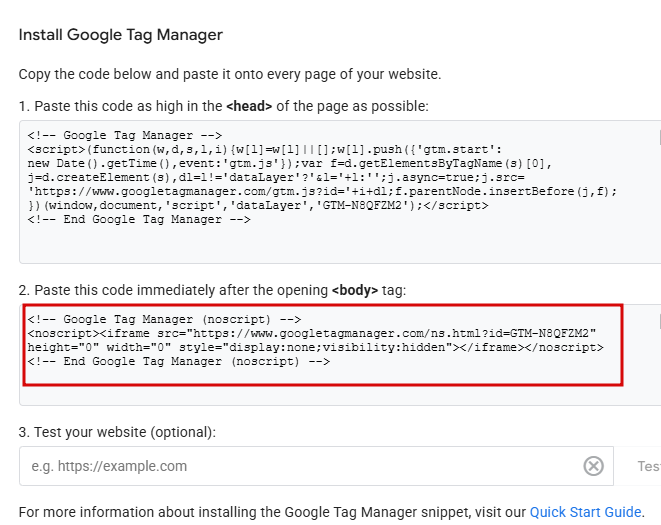The height and width of the screenshot is (525, 661).
Task: Click inside the head script code box
Action: coord(330,240)
